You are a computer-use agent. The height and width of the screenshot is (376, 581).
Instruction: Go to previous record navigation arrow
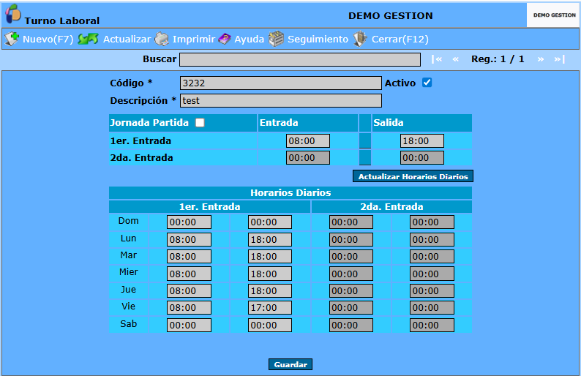[455, 59]
